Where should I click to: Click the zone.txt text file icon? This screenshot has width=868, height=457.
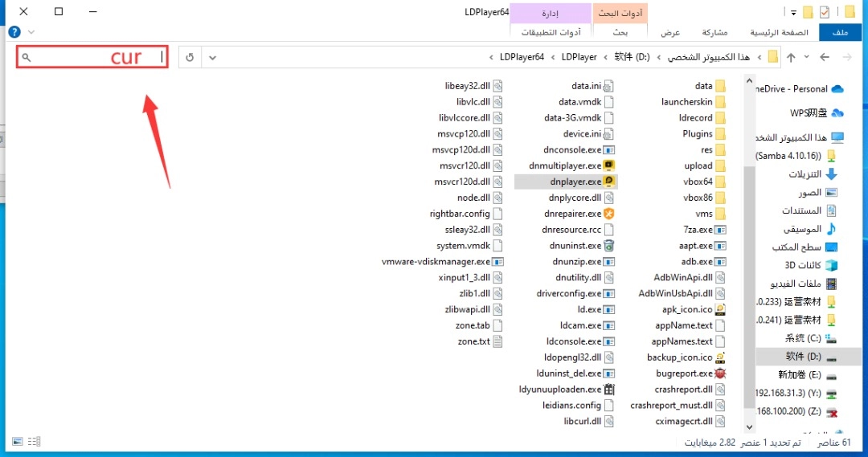(x=497, y=341)
